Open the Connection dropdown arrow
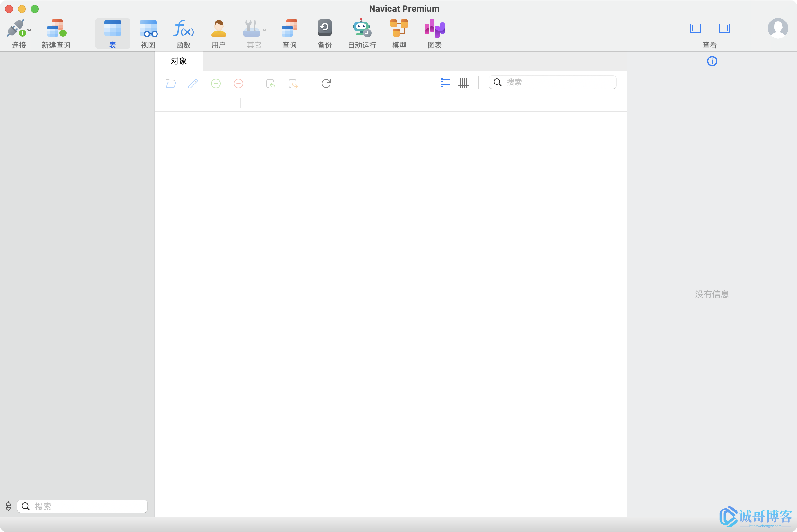 click(30, 30)
